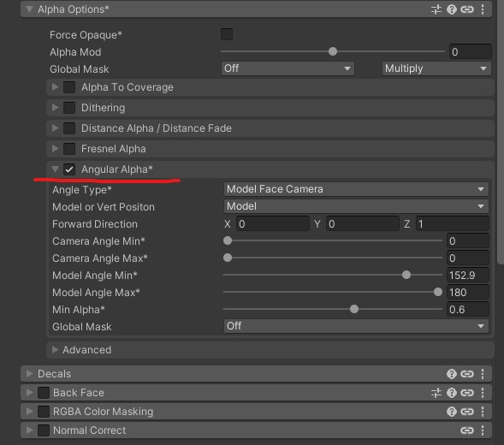The width and height of the screenshot is (504, 445).
Task: Enable Alpha To Coverage checkbox
Action: click(69, 87)
